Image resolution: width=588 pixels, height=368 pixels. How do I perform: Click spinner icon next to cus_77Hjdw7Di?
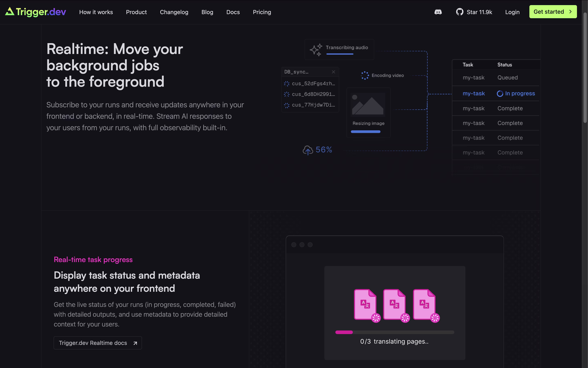point(287,105)
